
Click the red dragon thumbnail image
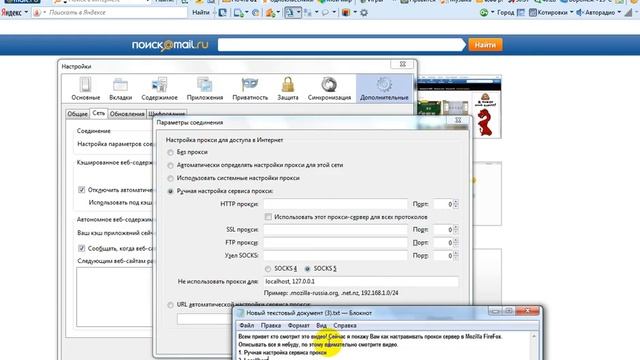485,115
